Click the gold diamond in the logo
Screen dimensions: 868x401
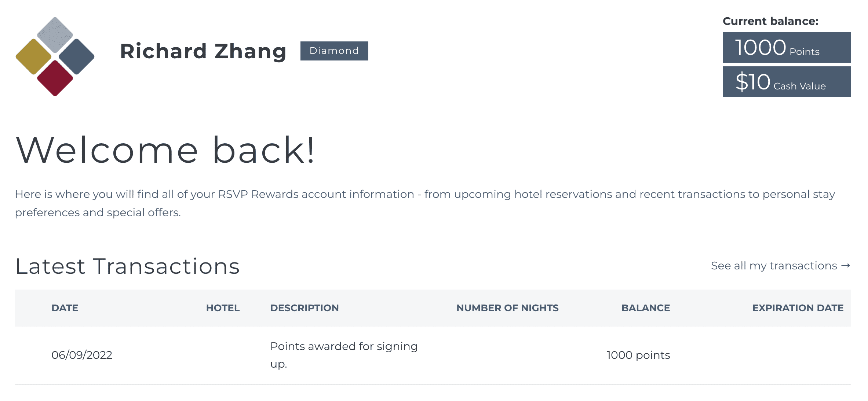click(x=33, y=56)
